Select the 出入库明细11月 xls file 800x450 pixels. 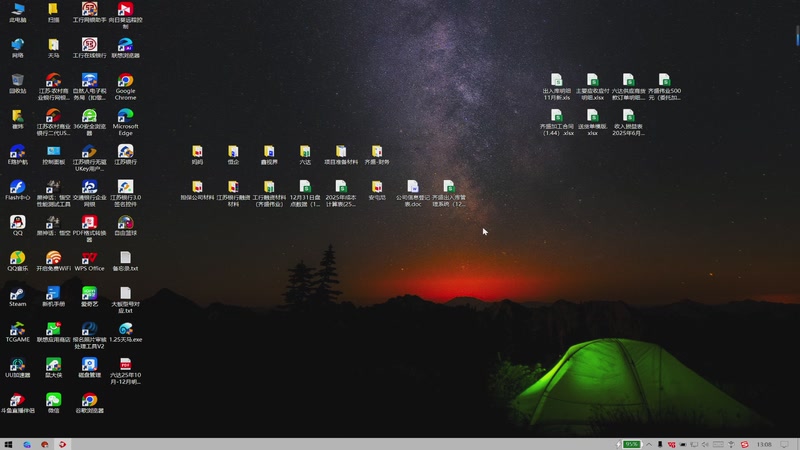(556, 87)
